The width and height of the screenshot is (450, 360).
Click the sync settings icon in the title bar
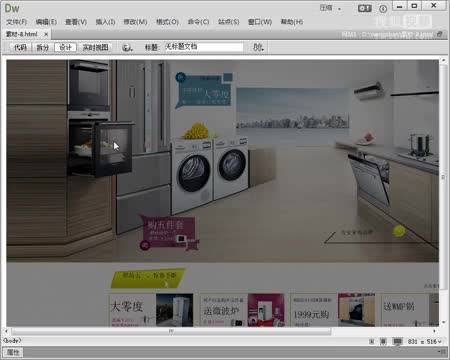click(364, 8)
